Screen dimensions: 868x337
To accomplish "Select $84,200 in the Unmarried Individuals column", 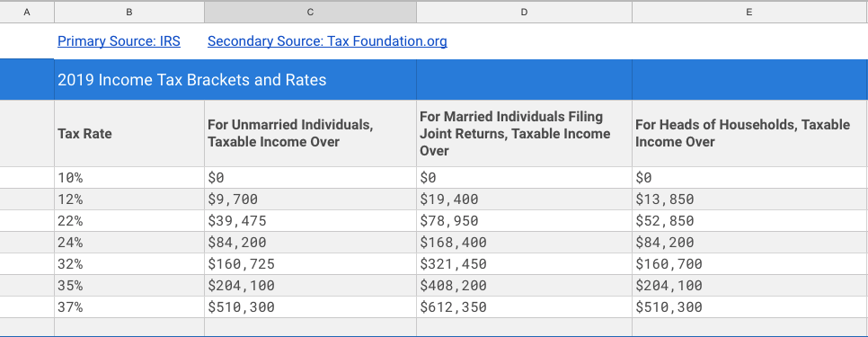I will (x=310, y=243).
